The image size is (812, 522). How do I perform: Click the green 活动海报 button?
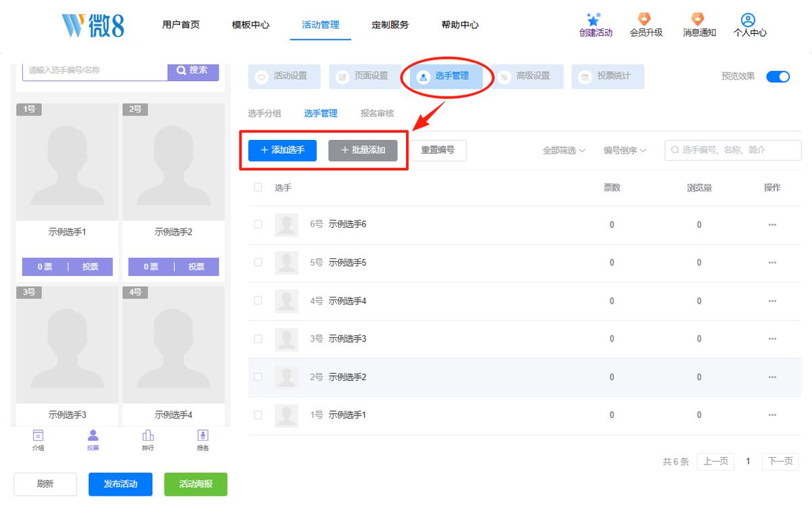196,484
